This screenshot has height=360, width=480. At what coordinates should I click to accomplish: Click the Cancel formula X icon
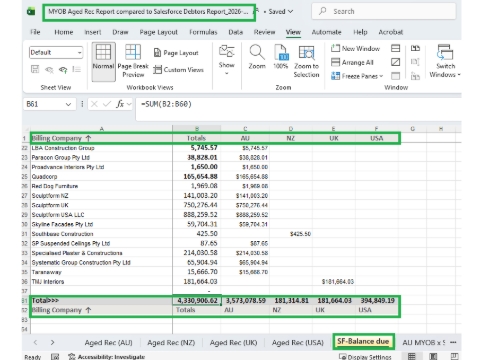coord(94,104)
